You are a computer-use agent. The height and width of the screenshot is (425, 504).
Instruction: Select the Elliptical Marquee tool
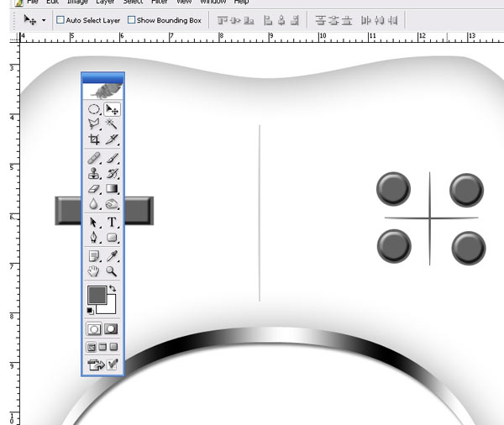[x=94, y=109]
